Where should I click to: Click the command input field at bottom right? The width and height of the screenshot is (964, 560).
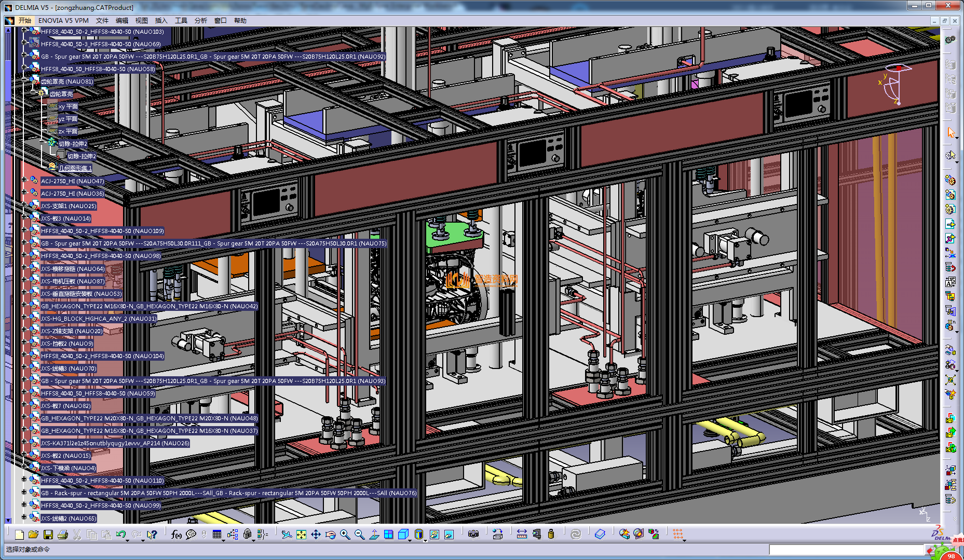(x=846, y=549)
